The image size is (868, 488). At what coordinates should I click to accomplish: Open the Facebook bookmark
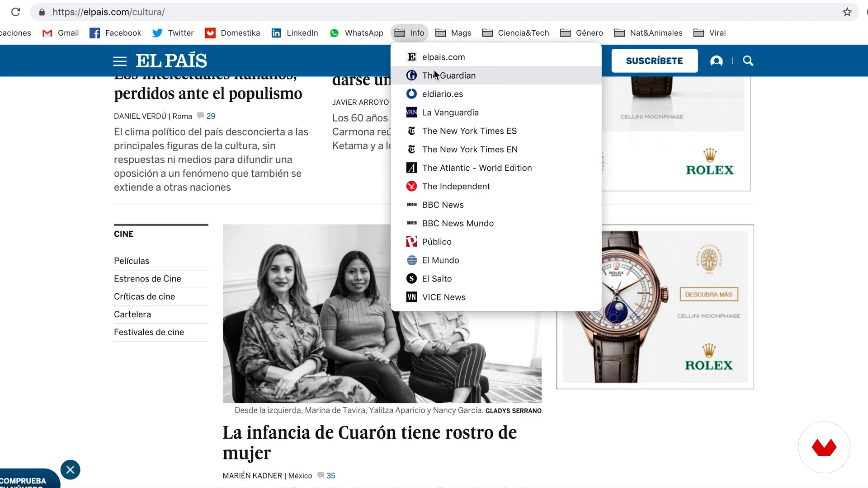[115, 33]
